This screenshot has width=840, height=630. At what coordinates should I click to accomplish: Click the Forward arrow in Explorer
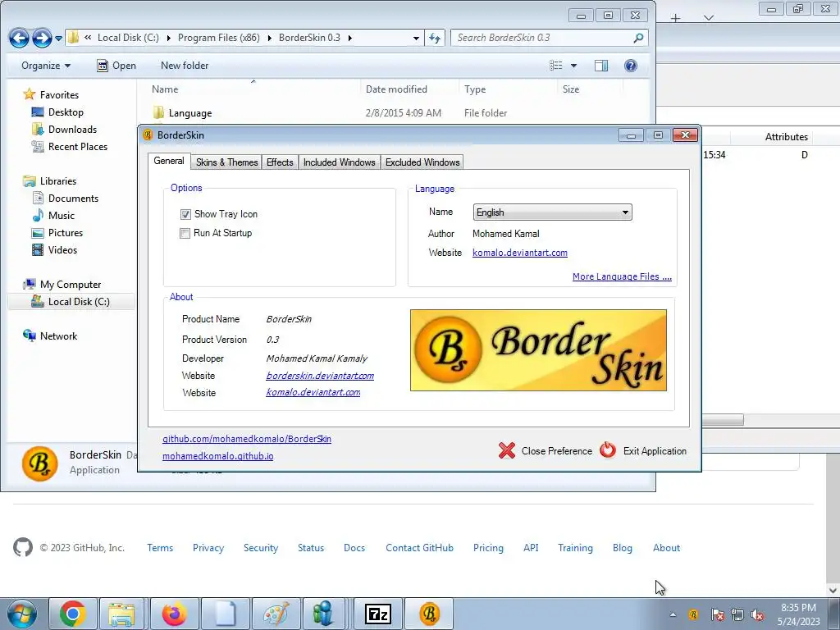point(42,38)
